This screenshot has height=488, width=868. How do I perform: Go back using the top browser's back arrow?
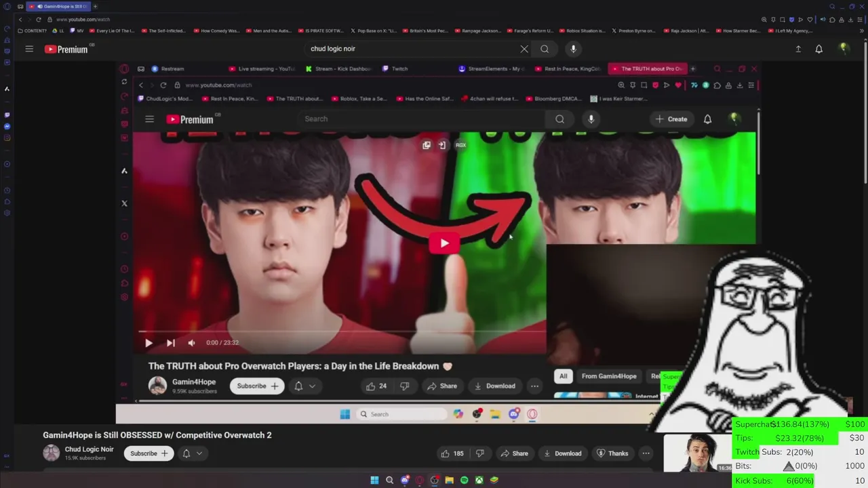(20, 20)
